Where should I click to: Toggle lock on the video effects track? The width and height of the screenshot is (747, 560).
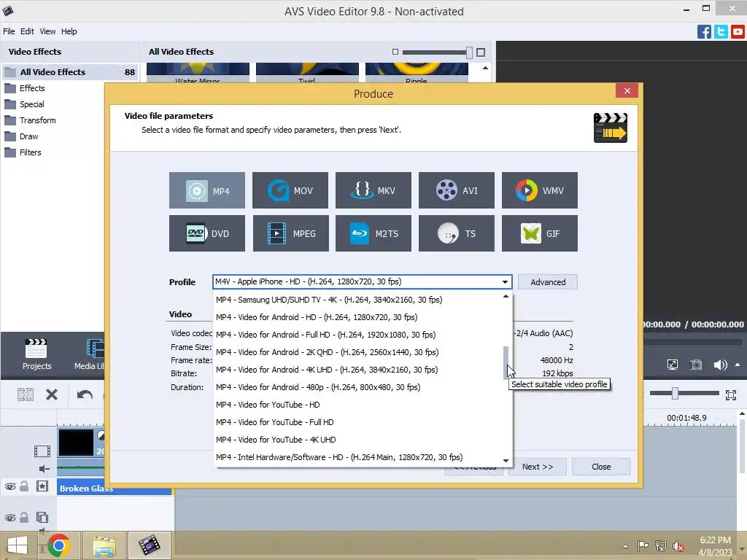coord(24,486)
